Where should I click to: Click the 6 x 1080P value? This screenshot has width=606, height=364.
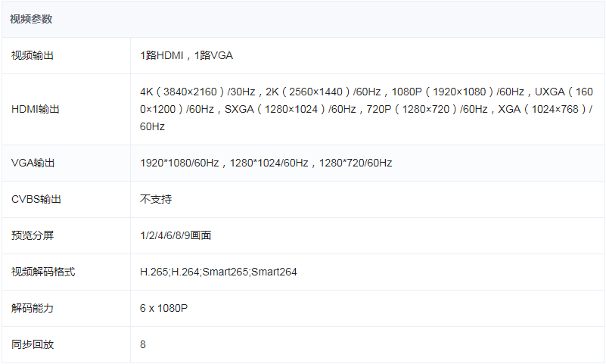point(164,308)
